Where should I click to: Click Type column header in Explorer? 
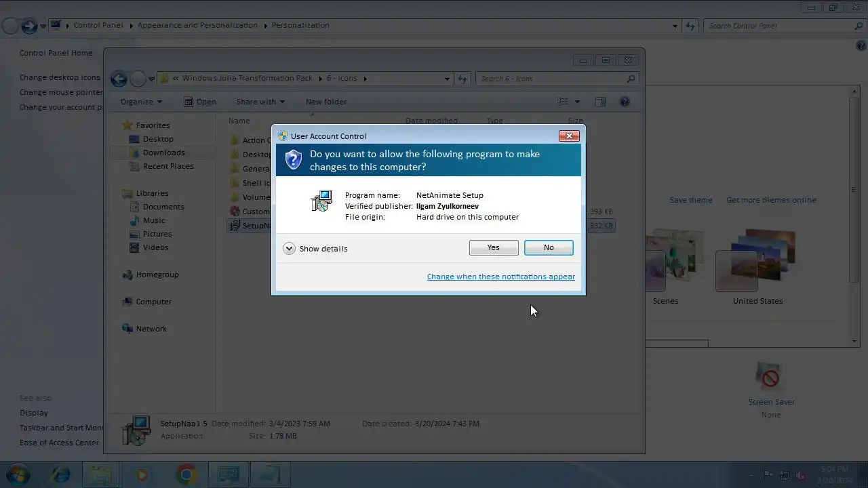[494, 121]
